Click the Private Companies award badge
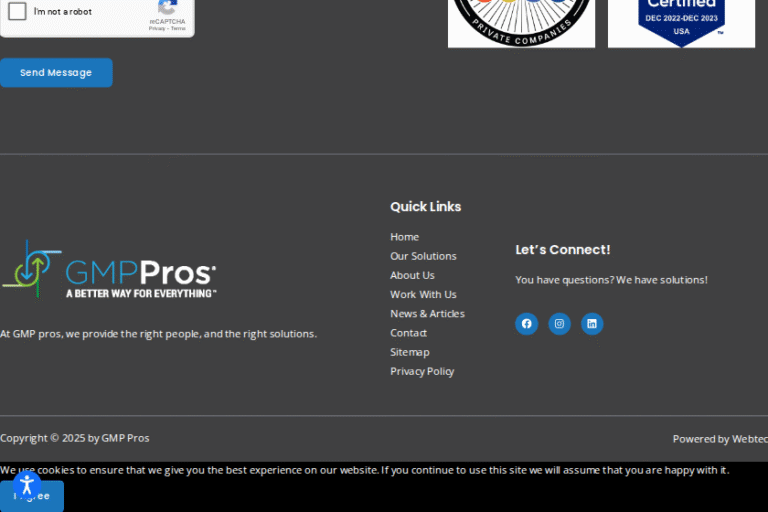This screenshot has width=768, height=512. pyautogui.click(x=521, y=22)
